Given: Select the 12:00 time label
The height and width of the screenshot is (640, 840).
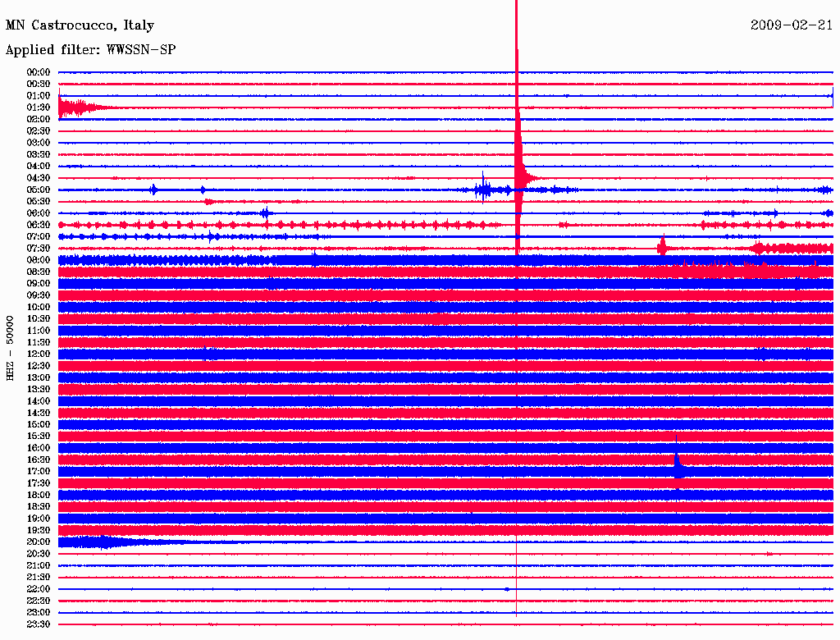Looking at the screenshot, I should [x=39, y=354].
